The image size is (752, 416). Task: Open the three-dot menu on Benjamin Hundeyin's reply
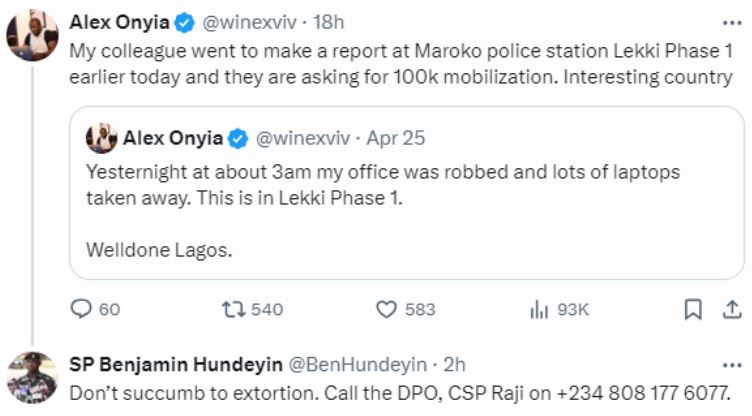click(x=732, y=364)
